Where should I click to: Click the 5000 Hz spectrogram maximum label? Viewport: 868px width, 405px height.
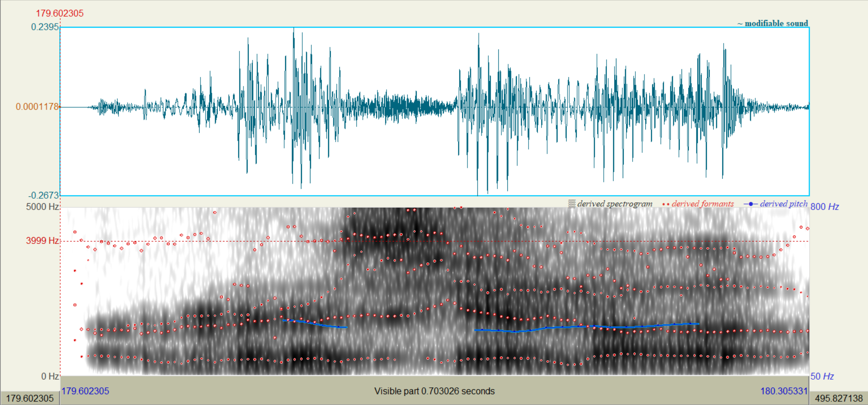(x=43, y=207)
